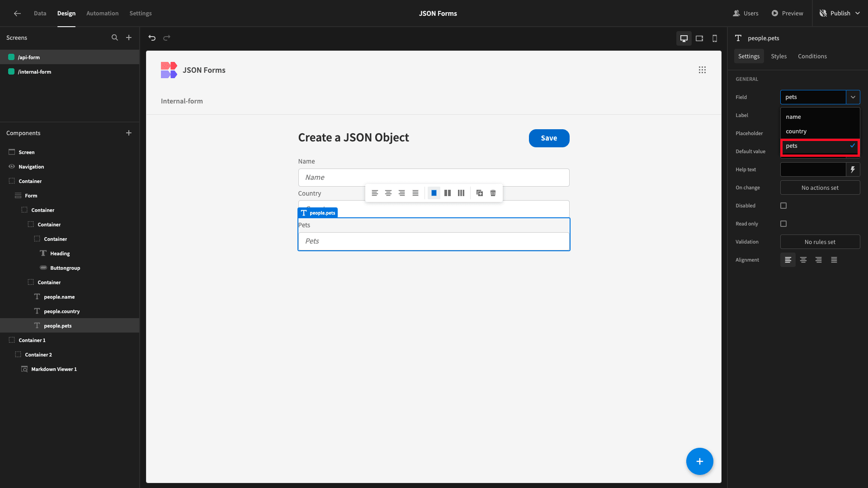Click lightning bolt beside Help text
868x488 pixels.
[x=853, y=170]
